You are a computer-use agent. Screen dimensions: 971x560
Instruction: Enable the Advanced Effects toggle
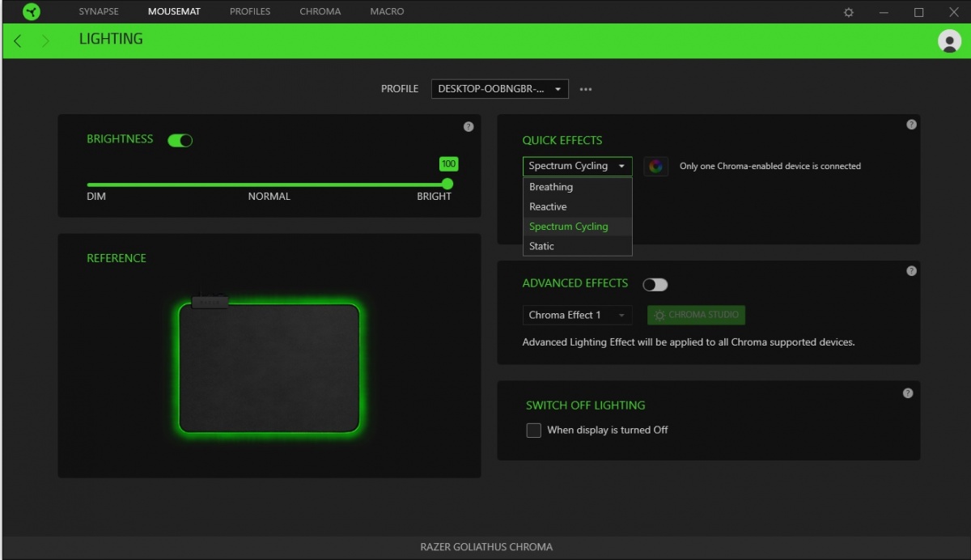[655, 284]
